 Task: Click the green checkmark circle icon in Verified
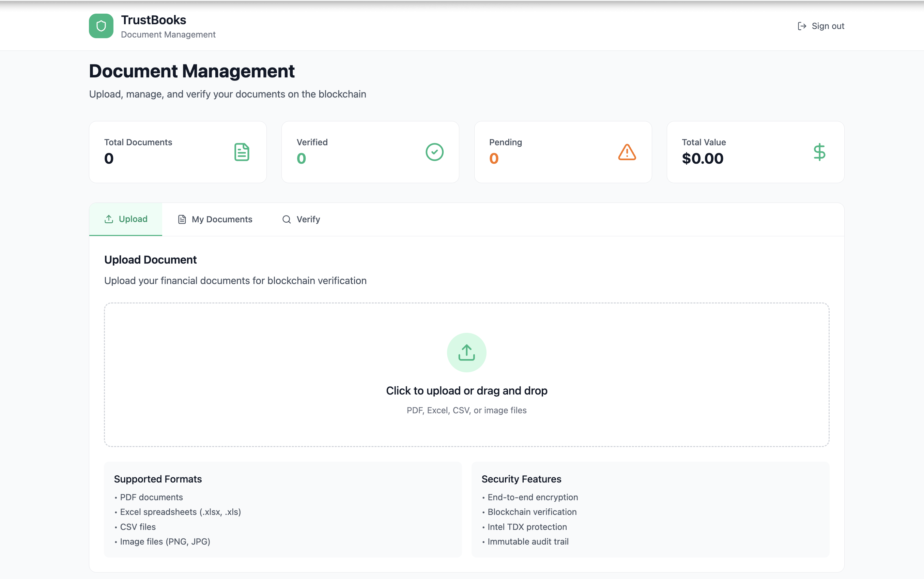434,152
